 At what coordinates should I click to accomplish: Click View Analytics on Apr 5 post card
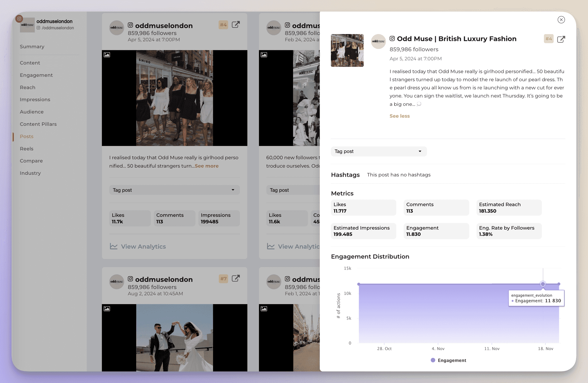coord(143,247)
